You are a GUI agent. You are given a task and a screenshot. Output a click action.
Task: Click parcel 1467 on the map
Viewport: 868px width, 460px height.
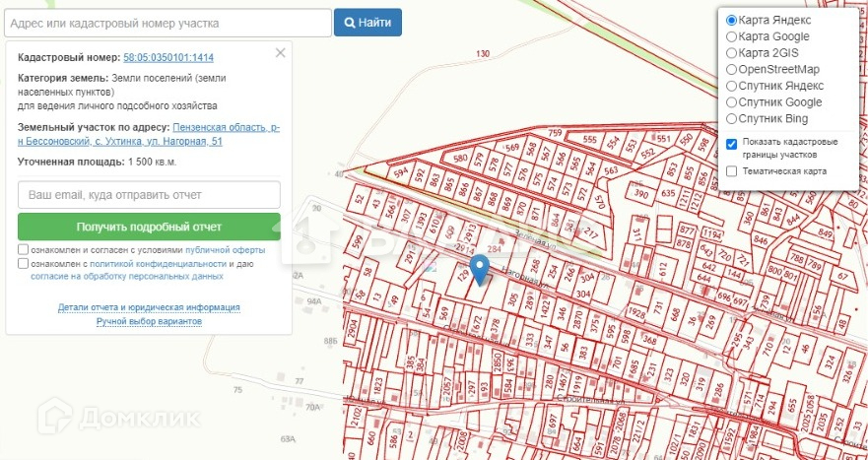point(563,384)
